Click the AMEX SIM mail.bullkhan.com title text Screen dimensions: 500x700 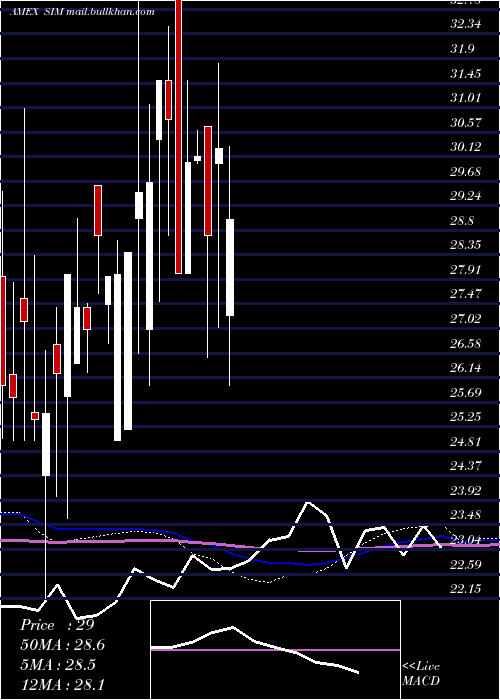82,12
